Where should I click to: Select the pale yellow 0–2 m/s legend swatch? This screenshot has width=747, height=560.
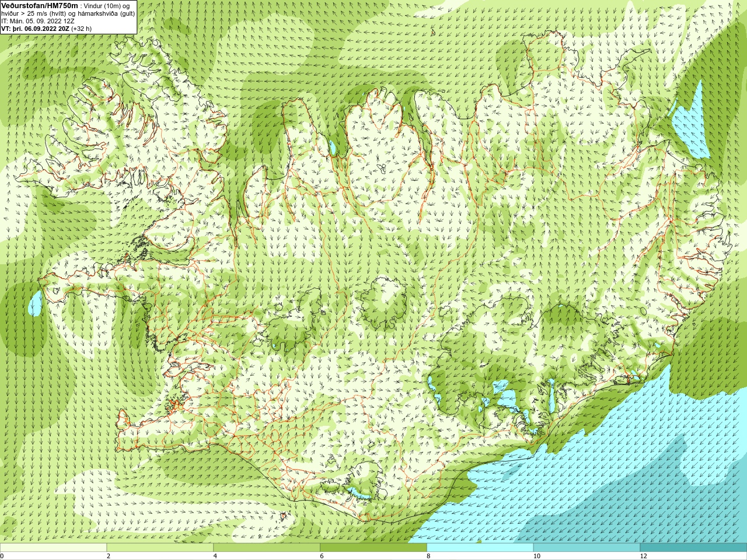point(53,548)
